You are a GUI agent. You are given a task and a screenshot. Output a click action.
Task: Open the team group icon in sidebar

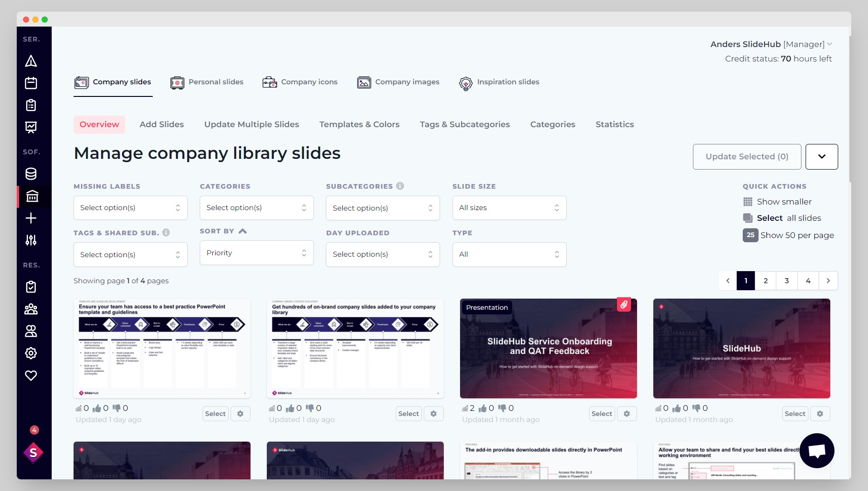pos(31,309)
